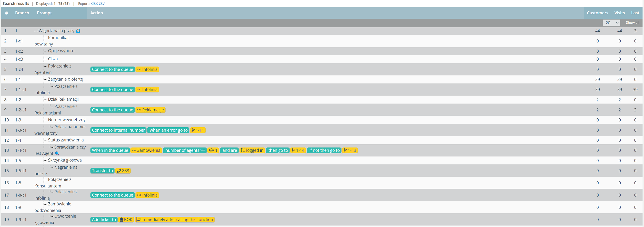Click the 'Infolinia' queue tag in row 1-8-c1
This screenshot has height=227, width=644.
point(147,195)
